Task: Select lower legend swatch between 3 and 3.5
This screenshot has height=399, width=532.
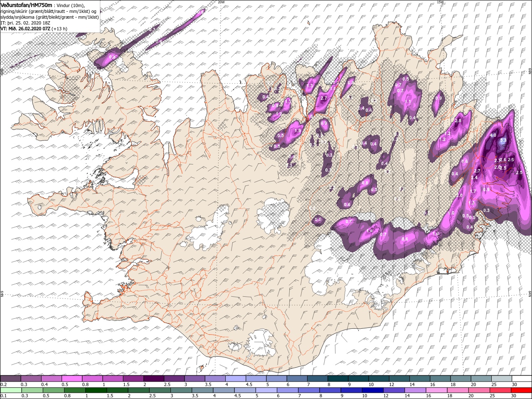Action: [x=180, y=390]
